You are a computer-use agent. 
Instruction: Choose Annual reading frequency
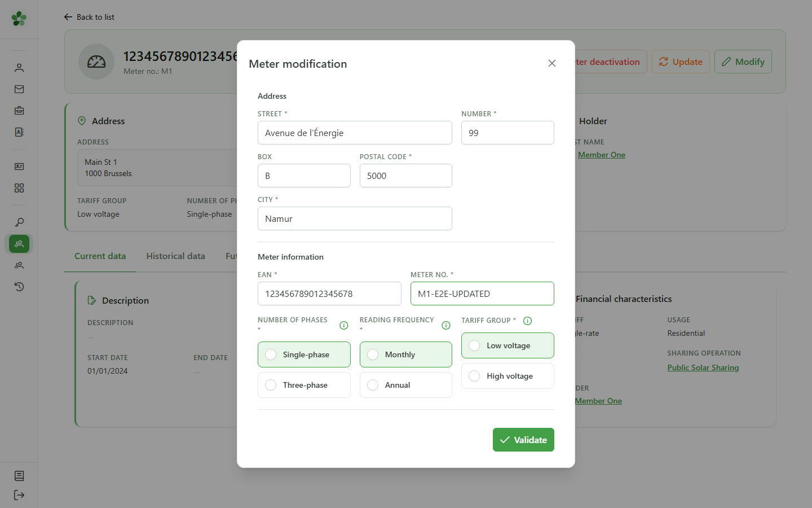pyautogui.click(x=406, y=385)
